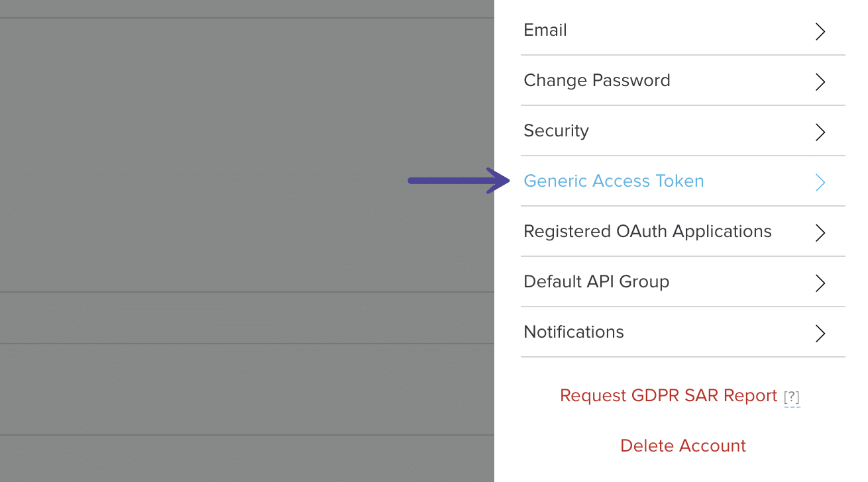The width and height of the screenshot is (868, 482).
Task: Select the Security menu entry
Action: pos(556,130)
